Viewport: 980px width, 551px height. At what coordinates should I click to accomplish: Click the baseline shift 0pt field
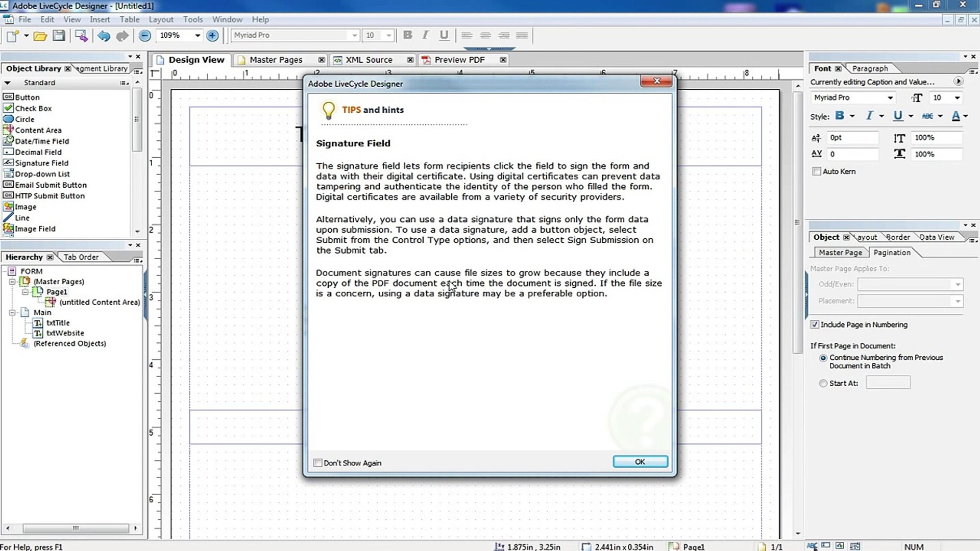tap(853, 138)
